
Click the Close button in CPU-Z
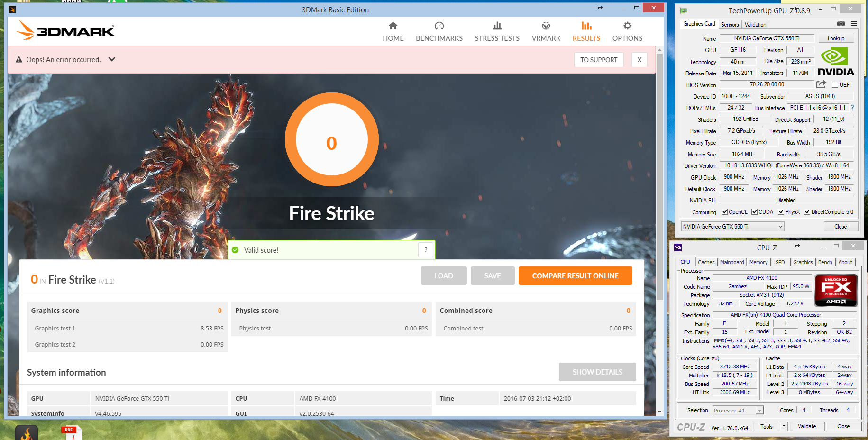click(843, 426)
